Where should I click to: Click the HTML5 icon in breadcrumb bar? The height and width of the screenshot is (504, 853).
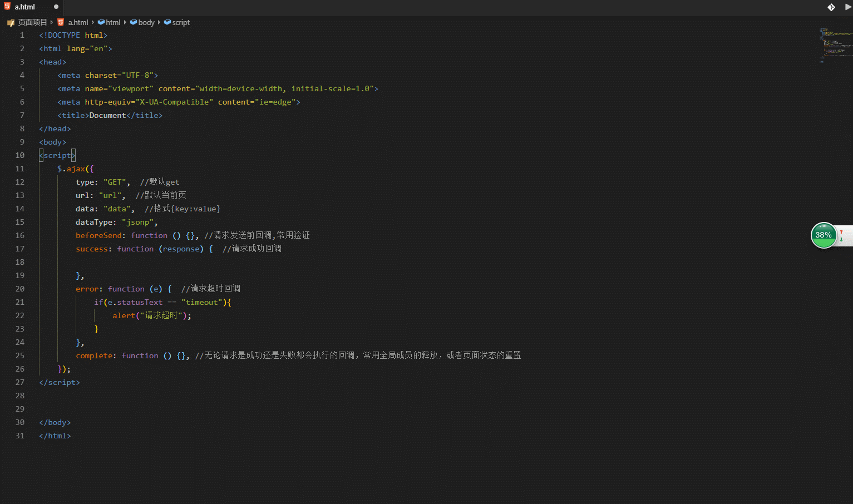pos(61,22)
